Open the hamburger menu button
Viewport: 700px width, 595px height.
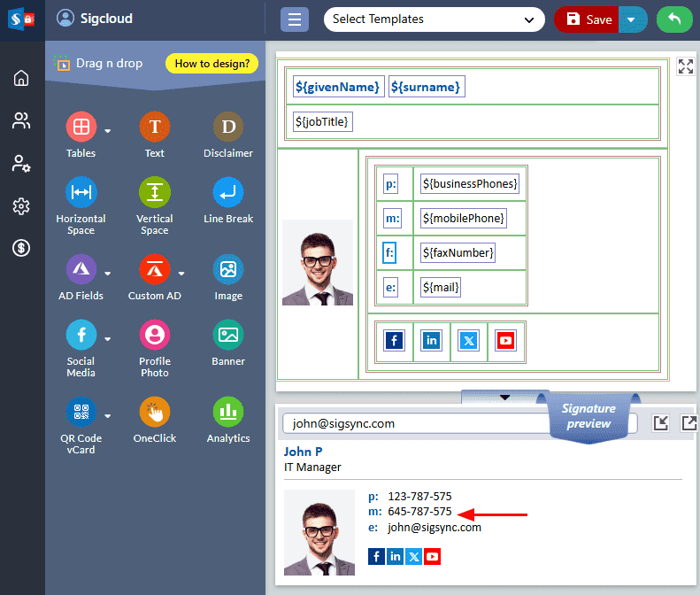(295, 19)
